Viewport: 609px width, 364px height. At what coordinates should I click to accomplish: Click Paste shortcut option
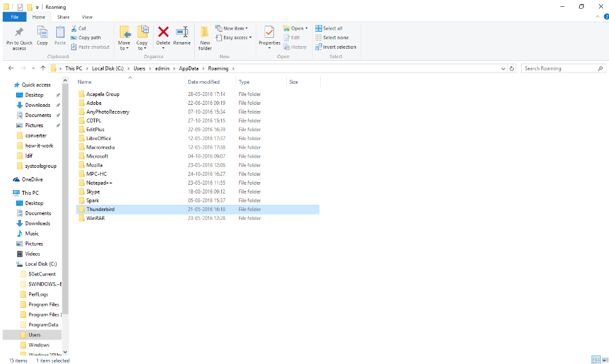click(x=90, y=47)
